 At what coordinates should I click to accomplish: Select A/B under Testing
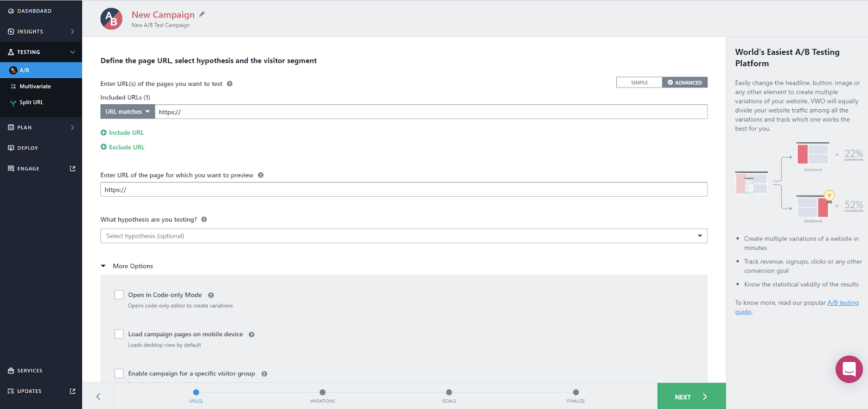click(x=41, y=70)
